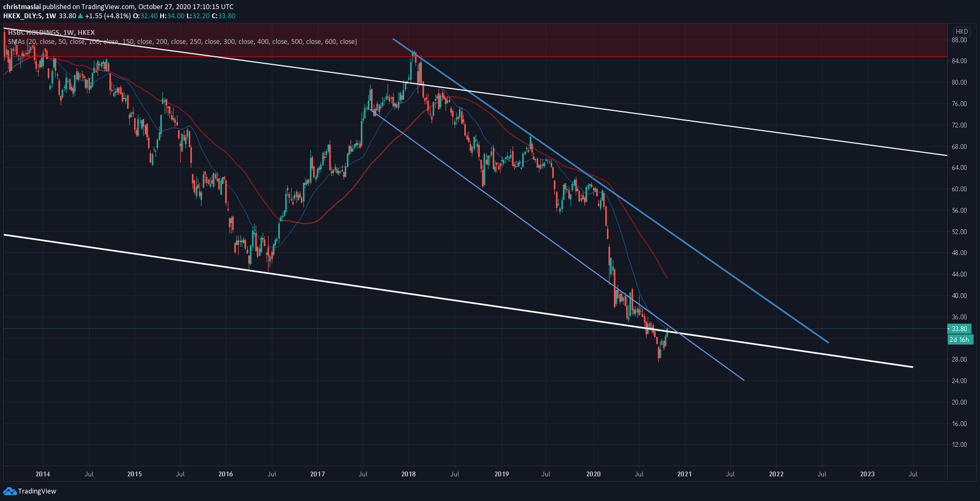
Task: Select the HSBC HOLDINGS, 1W, HKEX chart title
Action: pyautogui.click(x=51, y=33)
